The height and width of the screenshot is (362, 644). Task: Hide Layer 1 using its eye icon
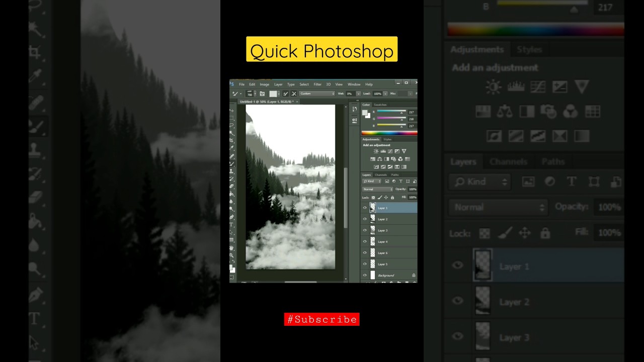point(365,208)
